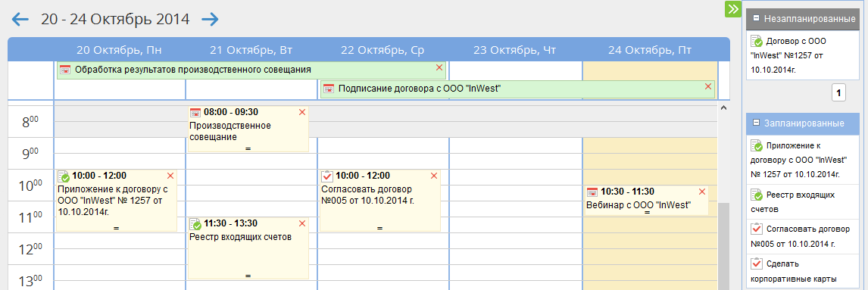Screen dimensions: 868x290
Task: Click document icon of the Monday 10:00 - 12:00 event
Action: (x=64, y=176)
